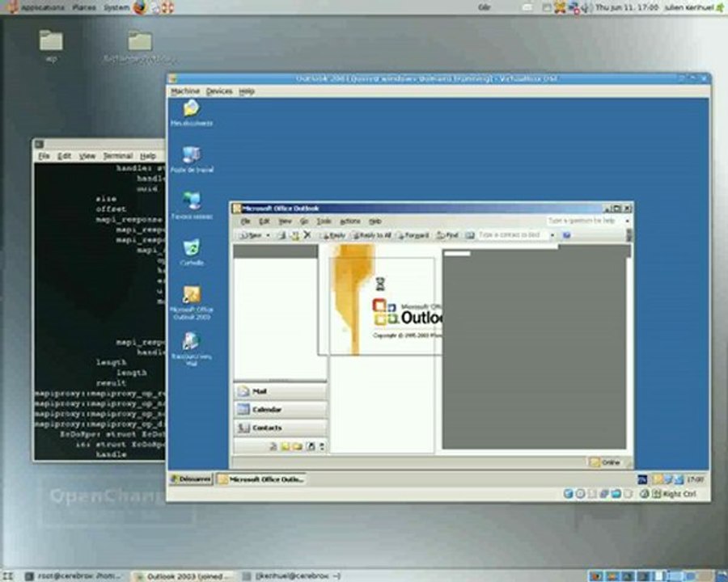Click the Delete X icon in Outlook toolbar
This screenshot has height=582, width=728.
pos(307,235)
